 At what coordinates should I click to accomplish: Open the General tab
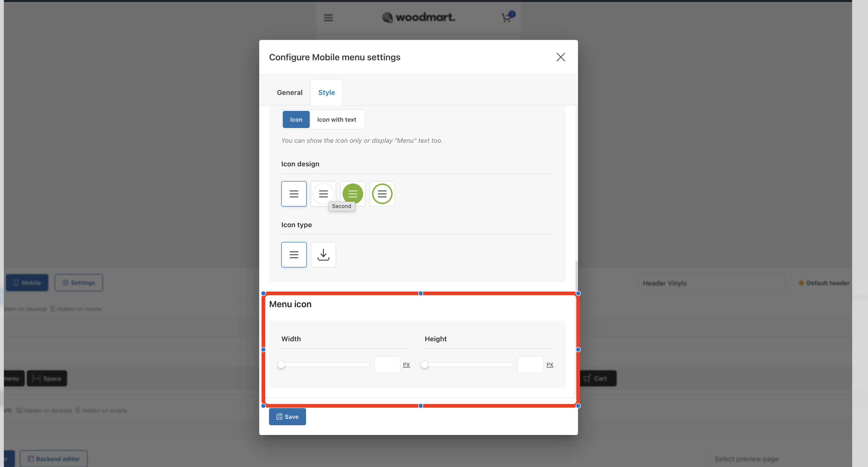pos(290,92)
